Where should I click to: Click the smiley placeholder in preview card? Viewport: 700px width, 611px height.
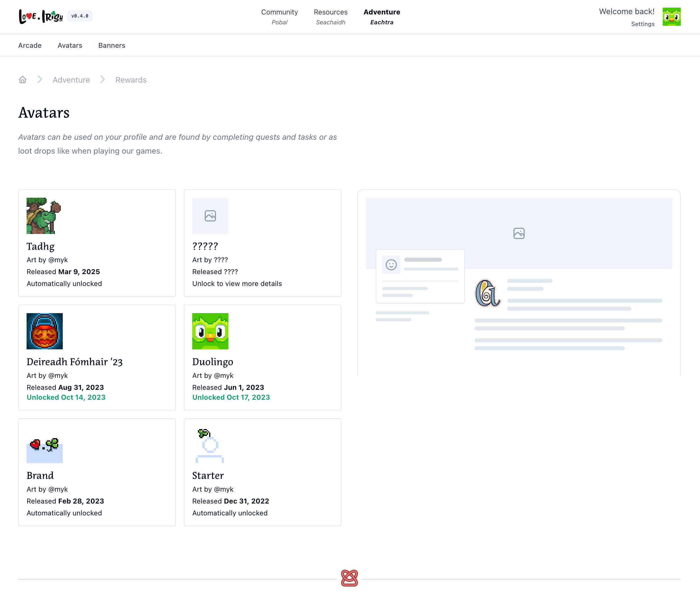pyautogui.click(x=391, y=264)
